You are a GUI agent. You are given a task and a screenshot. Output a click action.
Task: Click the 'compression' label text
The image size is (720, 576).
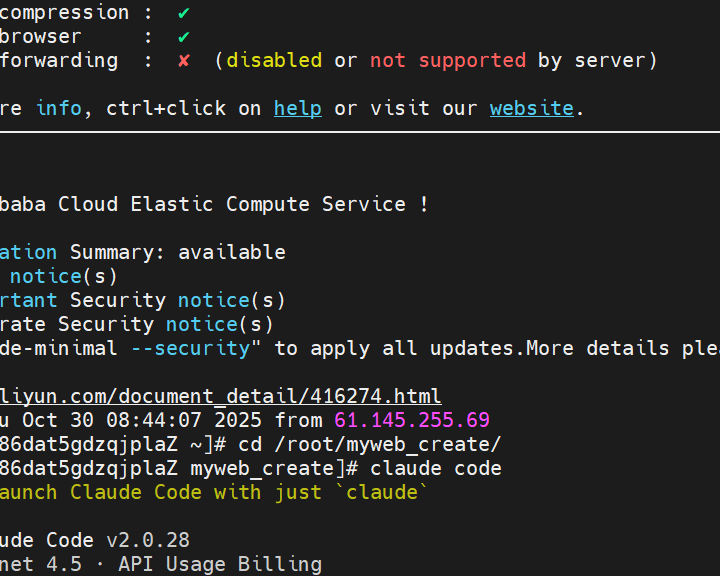coord(64,13)
